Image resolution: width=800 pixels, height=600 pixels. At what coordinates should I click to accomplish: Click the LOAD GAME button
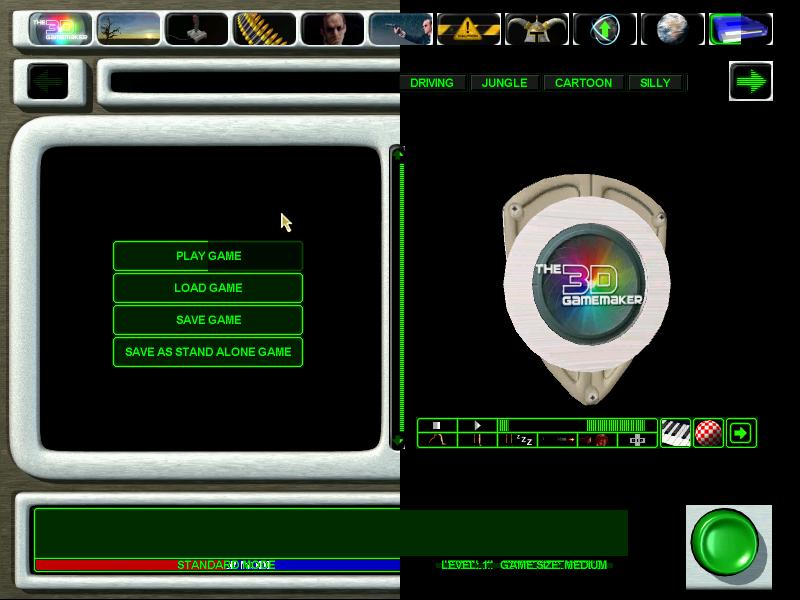point(208,288)
